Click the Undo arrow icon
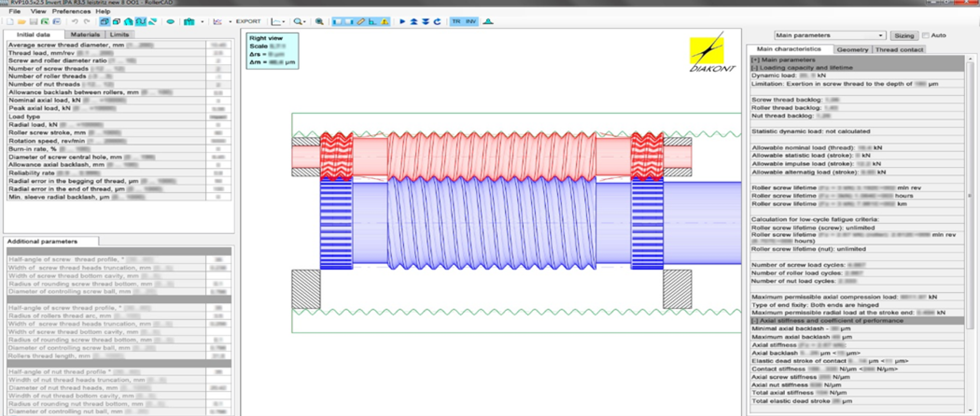The image size is (980, 416). pyautogui.click(x=75, y=21)
